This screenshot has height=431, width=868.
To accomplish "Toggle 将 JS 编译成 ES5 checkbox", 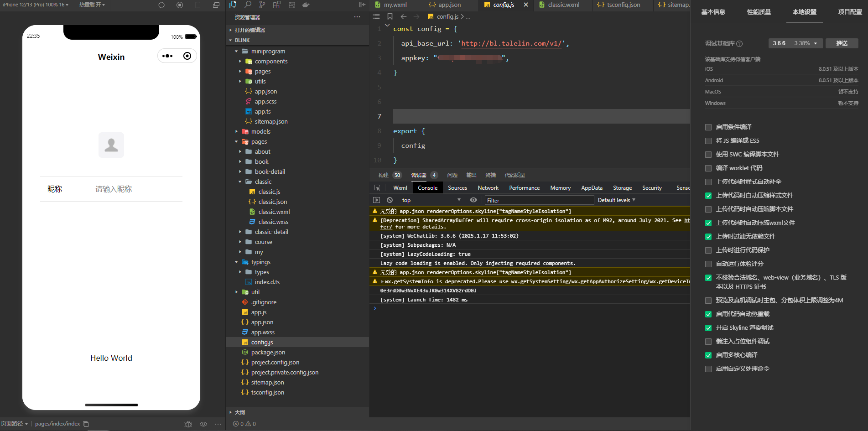I will [708, 141].
